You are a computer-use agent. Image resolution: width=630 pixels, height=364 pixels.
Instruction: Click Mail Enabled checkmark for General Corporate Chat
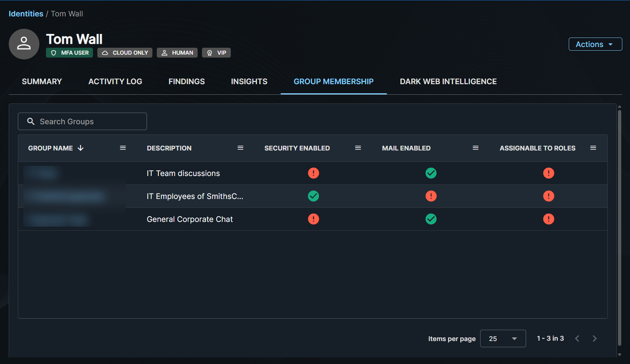point(431,219)
